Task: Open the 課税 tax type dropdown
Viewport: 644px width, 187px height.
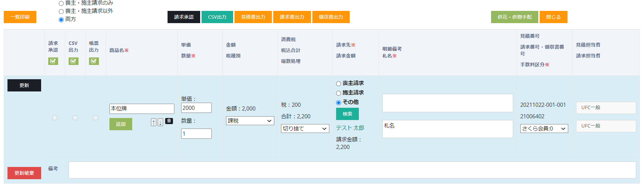Action: [x=250, y=121]
